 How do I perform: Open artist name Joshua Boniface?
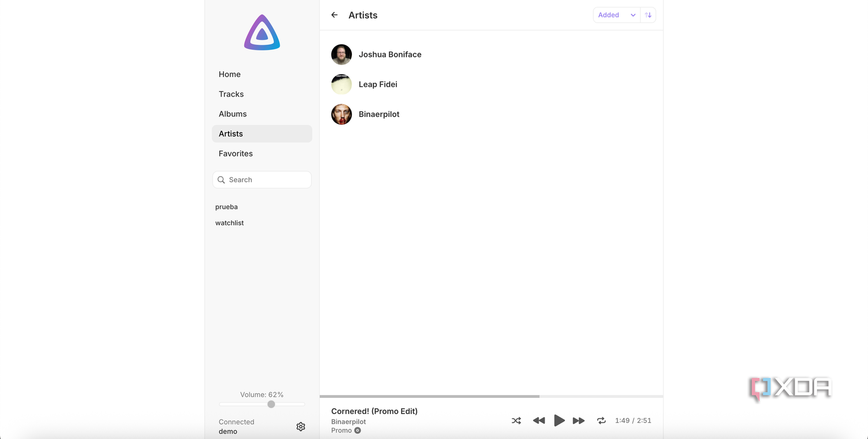point(390,54)
